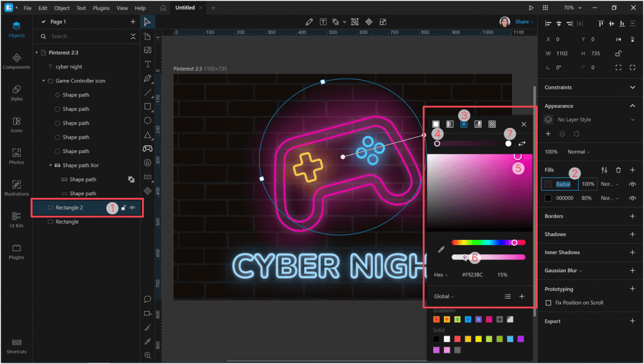The image size is (644, 364).
Task: Open the Object menu
Action: [x=62, y=8]
